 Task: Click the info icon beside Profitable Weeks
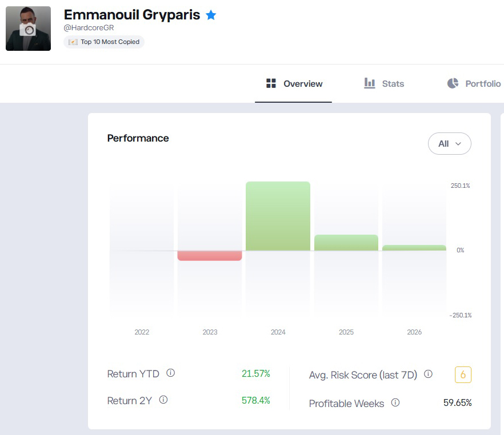click(395, 403)
